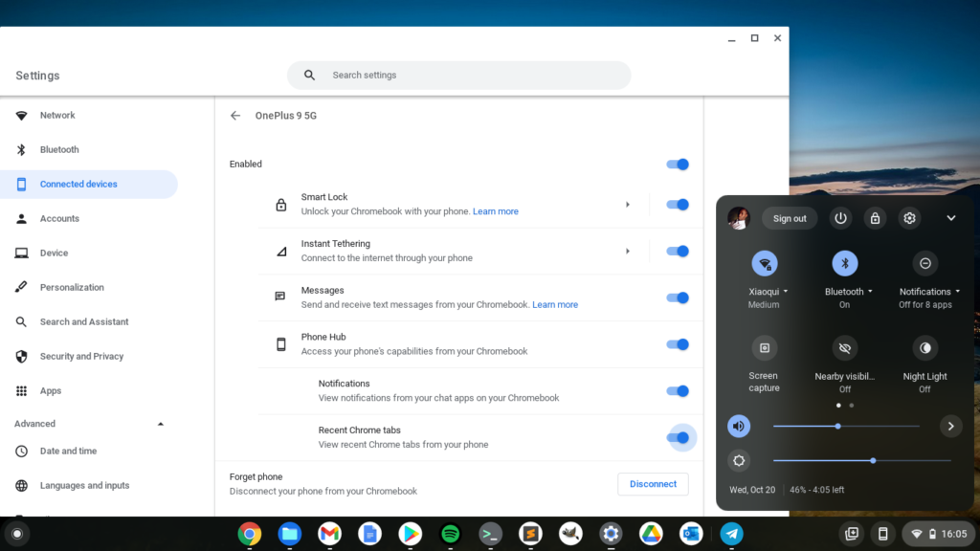The image size is (980, 551).
Task: Open the Bluetooth devices dropdown
Action: coord(848,292)
